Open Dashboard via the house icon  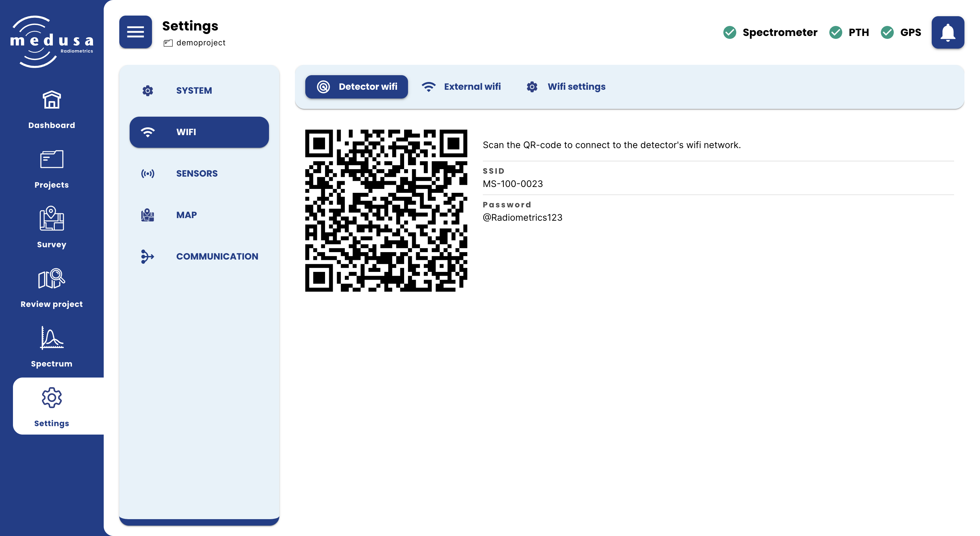[52, 100]
